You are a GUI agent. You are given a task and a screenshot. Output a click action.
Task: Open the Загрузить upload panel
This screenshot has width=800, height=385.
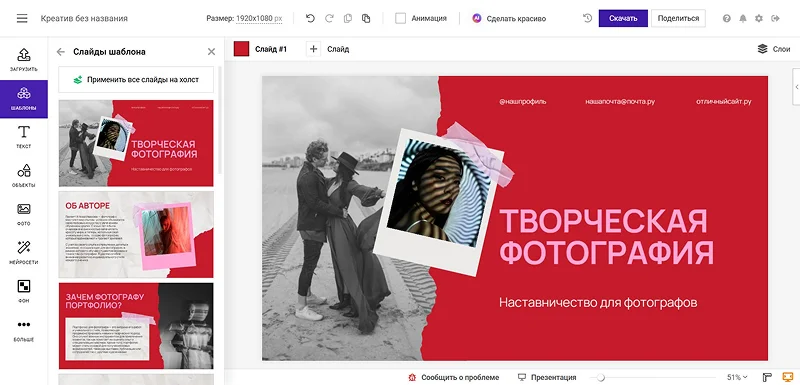tap(24, 60)
